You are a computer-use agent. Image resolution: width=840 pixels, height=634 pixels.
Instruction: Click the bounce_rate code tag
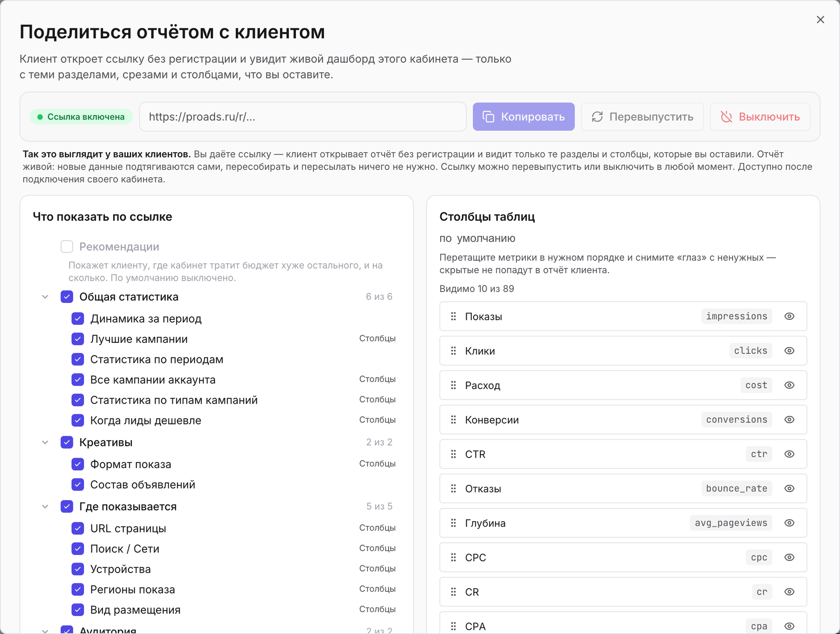point(737,488)
